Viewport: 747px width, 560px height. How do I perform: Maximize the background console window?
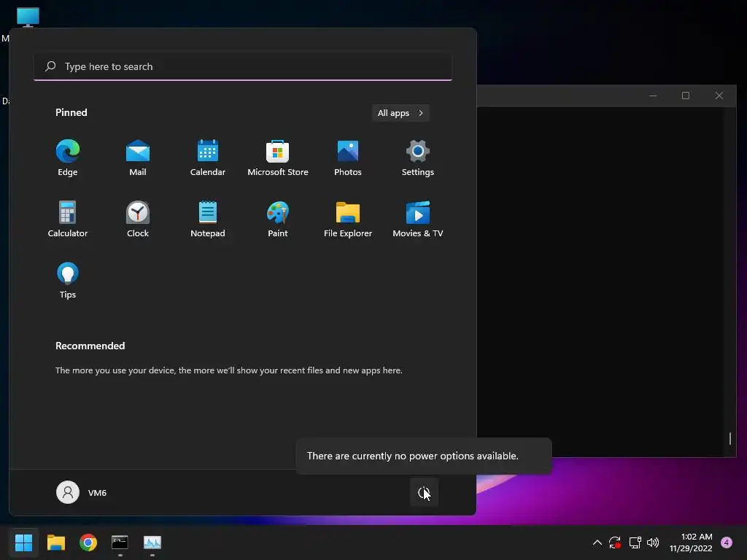click(x=686, y=96)
